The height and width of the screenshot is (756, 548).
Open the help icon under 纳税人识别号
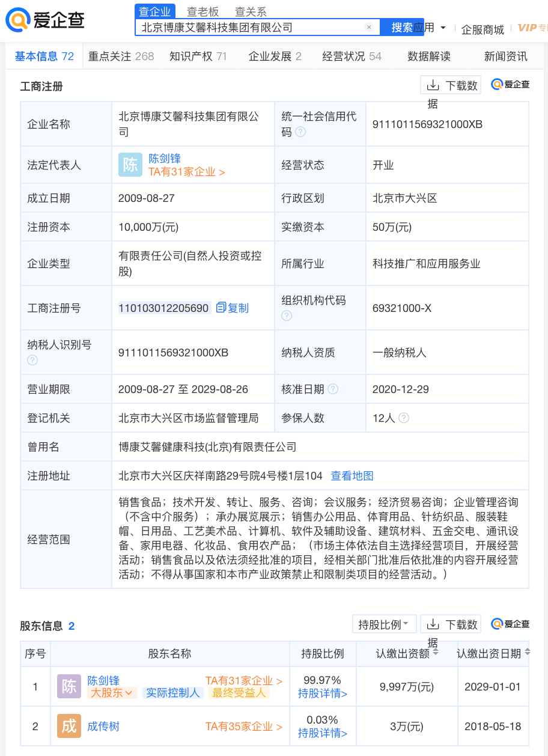pos(32,360)
